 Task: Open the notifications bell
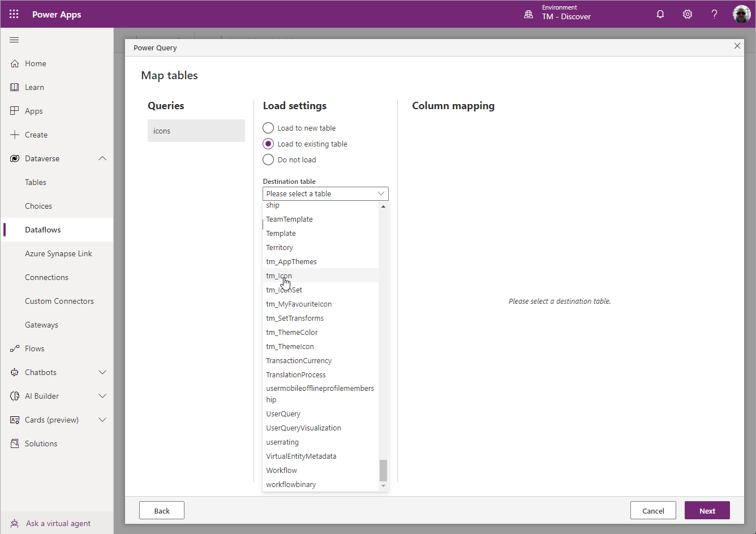point(660,14)
